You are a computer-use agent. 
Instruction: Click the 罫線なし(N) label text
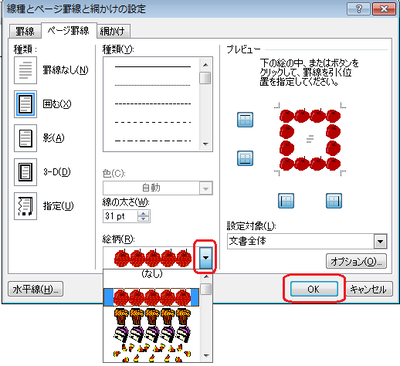coord(65,70)
